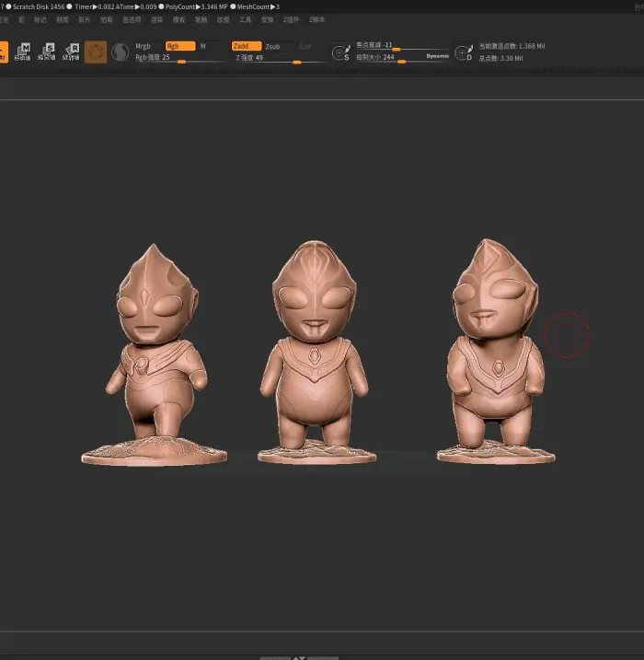This screenshot has height=660, width=644.
Task: Click the brush icon marked D
Action: tap(464, 52)
